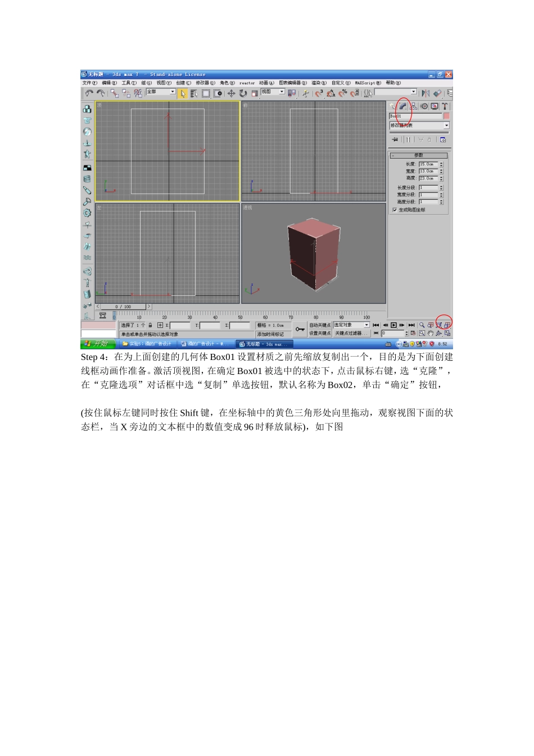Click the Windows 开始 Start button
Viewport: 534px width, 756px height.
click(x=98, y=344)
